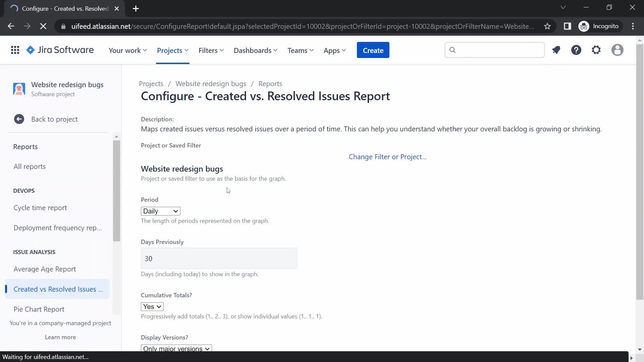This screenshot has height=362, width=644.
Task: Expand the Display Versions dropdown
Action: point(176,349)
